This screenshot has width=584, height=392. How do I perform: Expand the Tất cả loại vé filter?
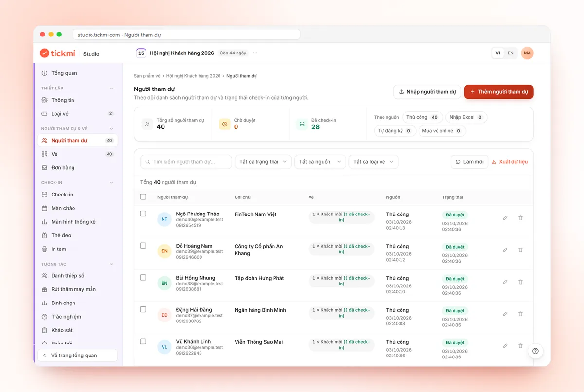click(x=373, y=162)
